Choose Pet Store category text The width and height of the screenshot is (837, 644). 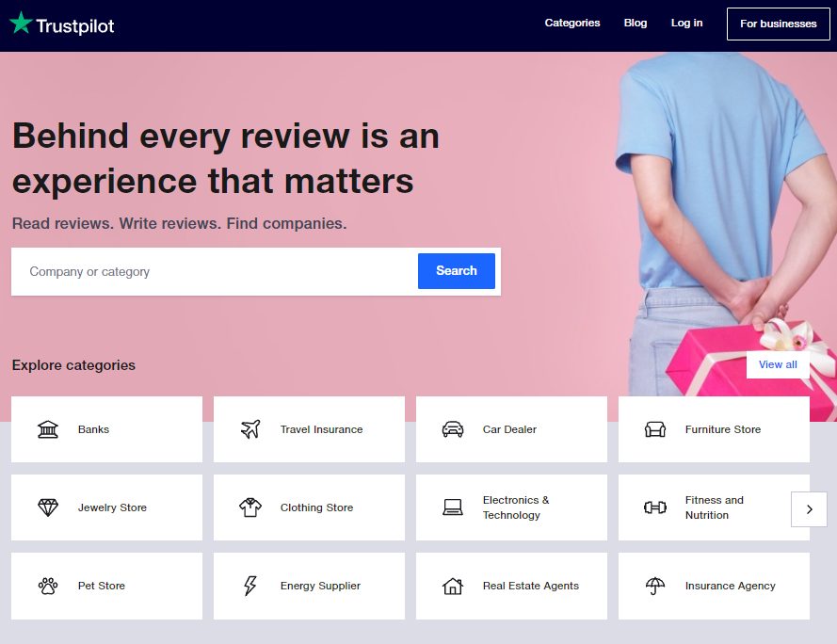pos(102,586)
